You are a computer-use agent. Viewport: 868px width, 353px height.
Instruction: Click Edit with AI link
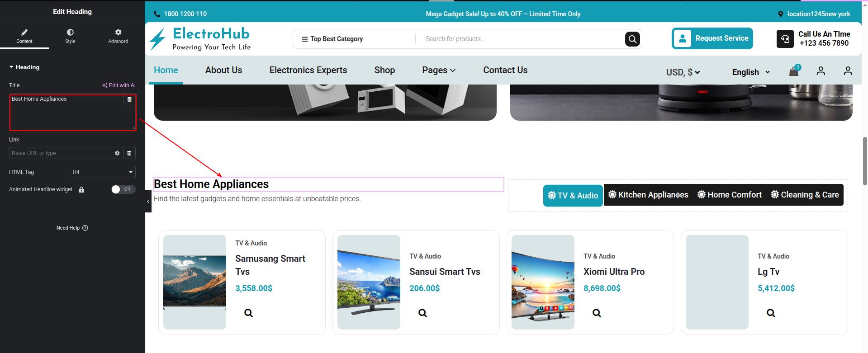[x=119, y=85]
